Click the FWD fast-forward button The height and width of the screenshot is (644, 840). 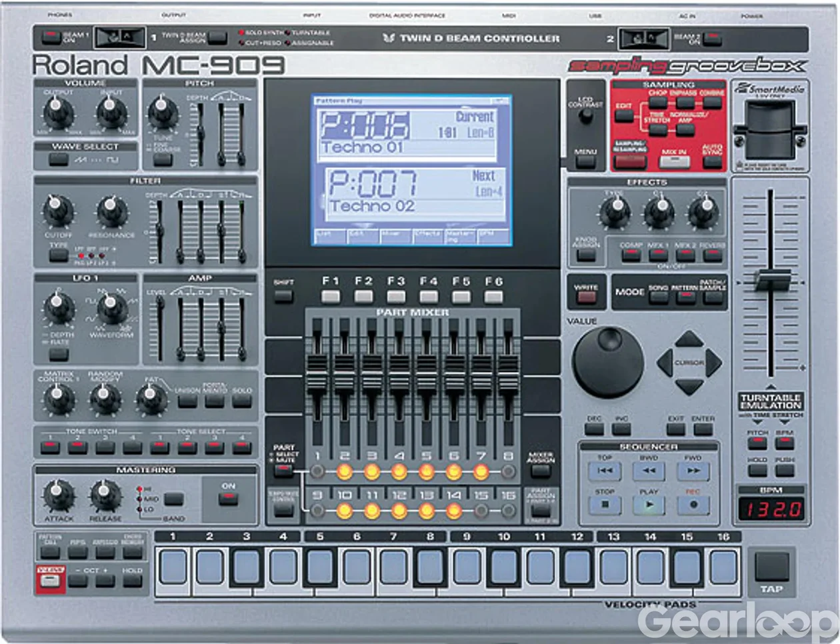click(x=693, y=471)
